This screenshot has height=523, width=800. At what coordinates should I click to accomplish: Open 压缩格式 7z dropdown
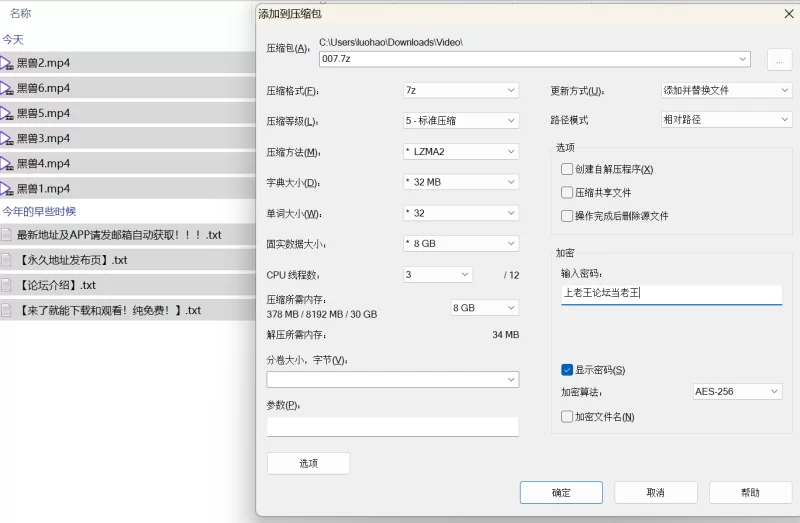(461, 90)
